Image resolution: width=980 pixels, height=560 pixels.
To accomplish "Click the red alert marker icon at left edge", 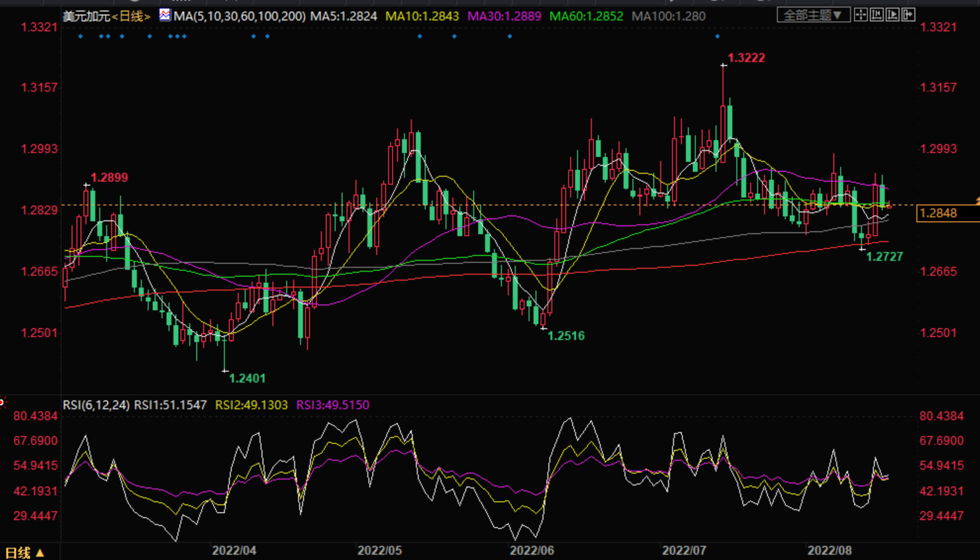I will click(3, 402).
